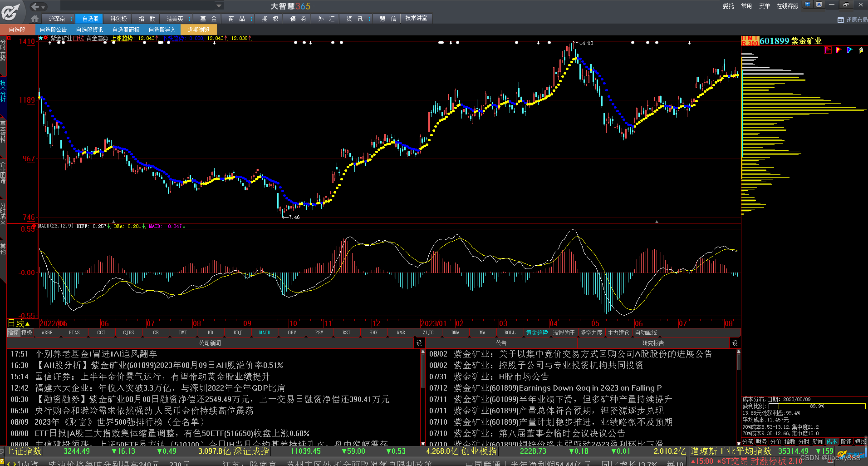Select the red cost distribution bars icon

(x=828, y=50)
